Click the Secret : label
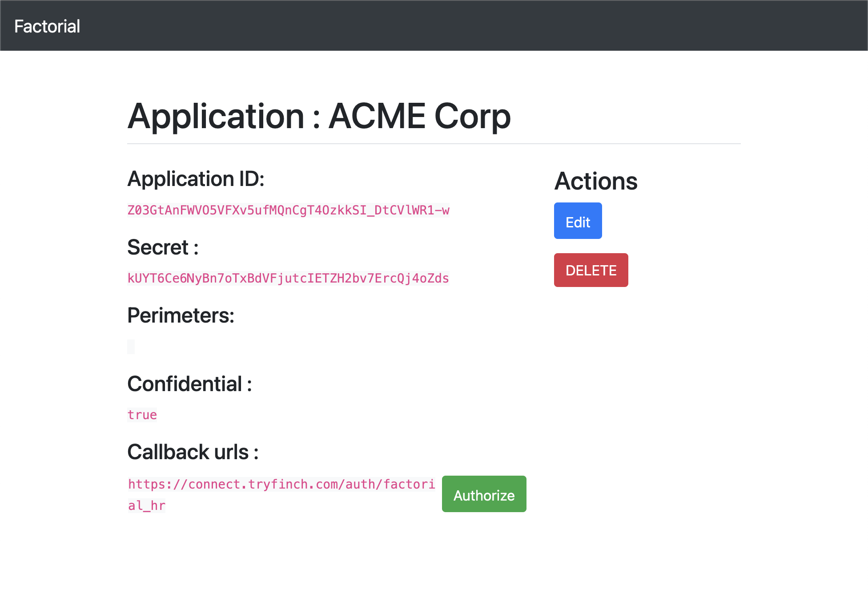 coord(163,247)
